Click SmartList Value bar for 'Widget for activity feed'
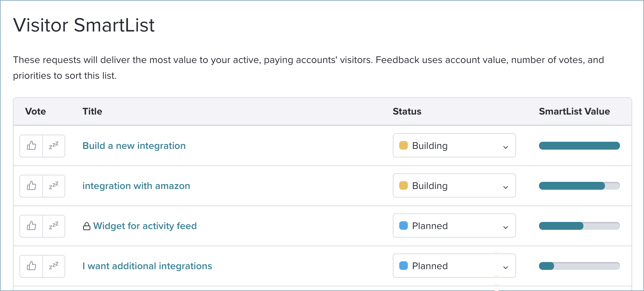The image size is (644, 291). [579, 226]
